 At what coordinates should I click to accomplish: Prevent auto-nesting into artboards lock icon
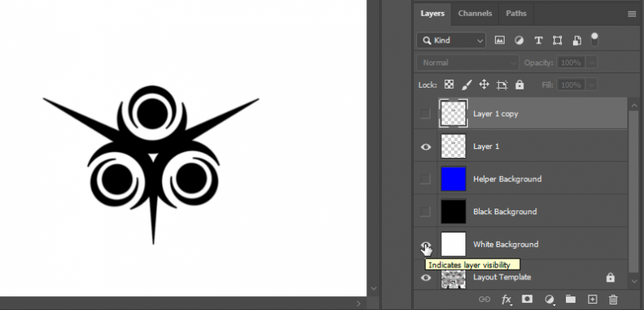pos(502,85)
